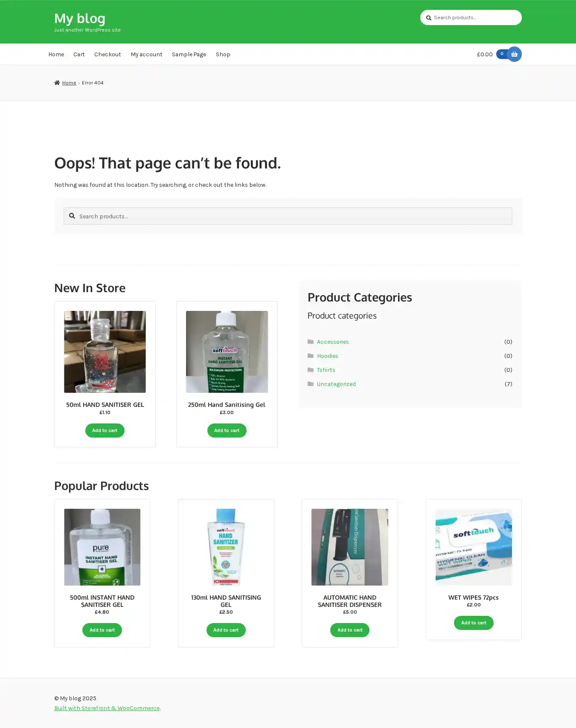Click the home icon in breadcrumb
Viewport: 576px width, 728px height.
click(57, 83)
